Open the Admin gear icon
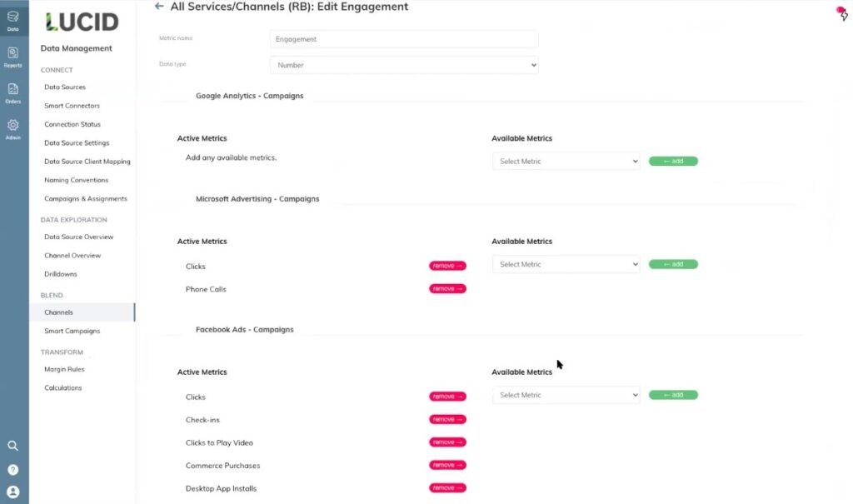 point(13,128)
